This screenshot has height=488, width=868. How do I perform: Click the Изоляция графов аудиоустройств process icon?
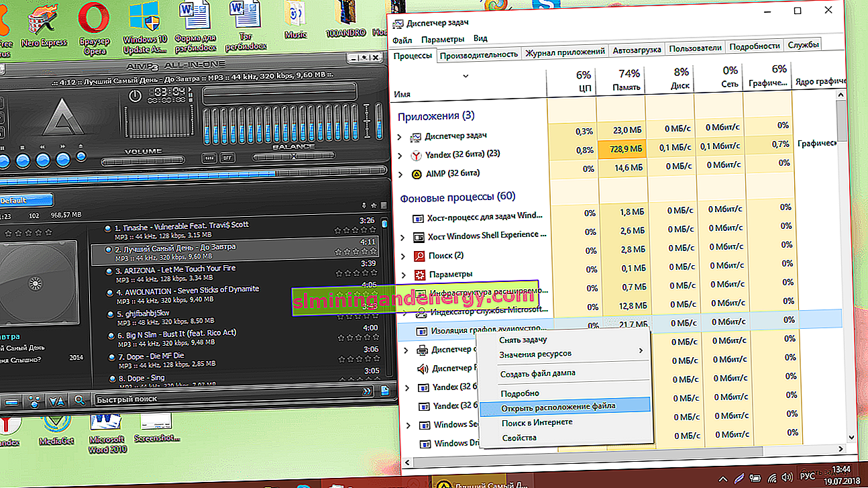pos(423,330)
